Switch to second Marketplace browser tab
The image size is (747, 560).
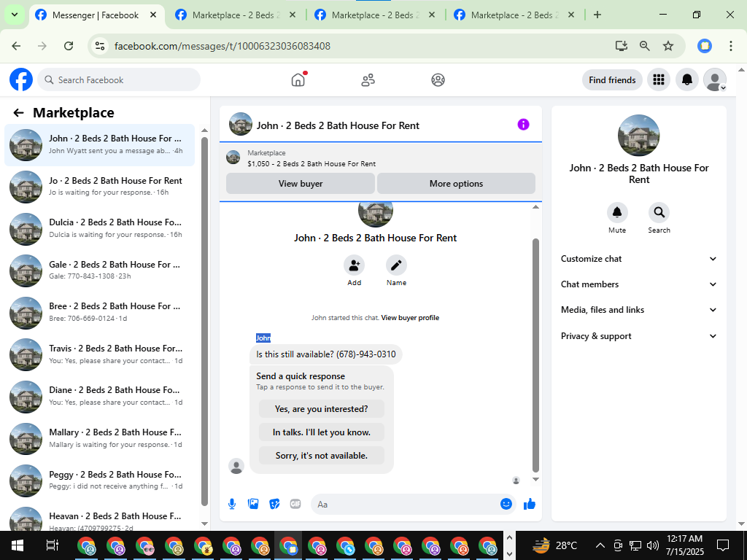pos(236,15)
